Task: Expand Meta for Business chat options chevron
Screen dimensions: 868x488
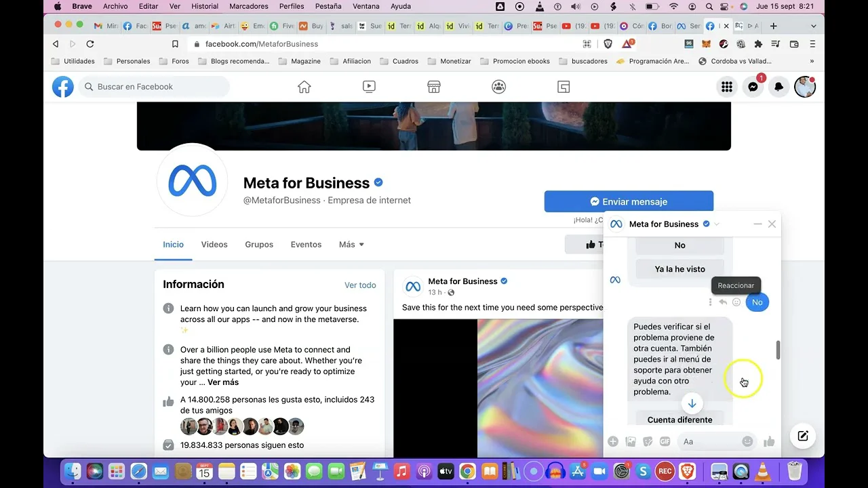Action: [717, 224]
